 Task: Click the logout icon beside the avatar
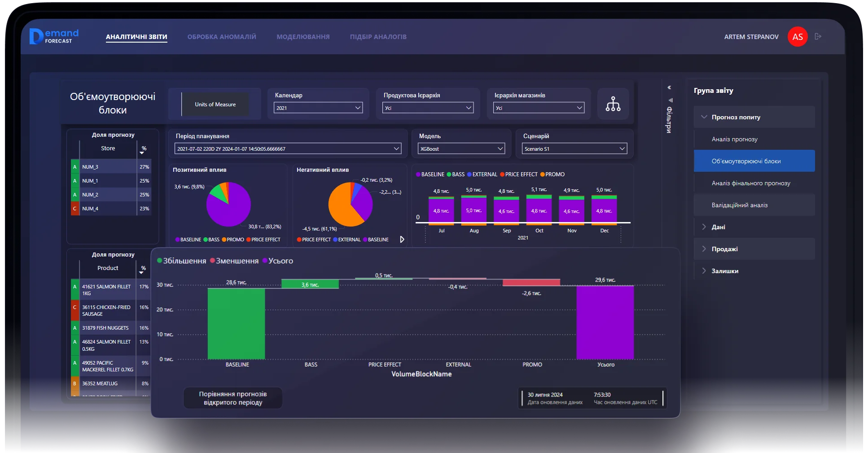[818, 36]
